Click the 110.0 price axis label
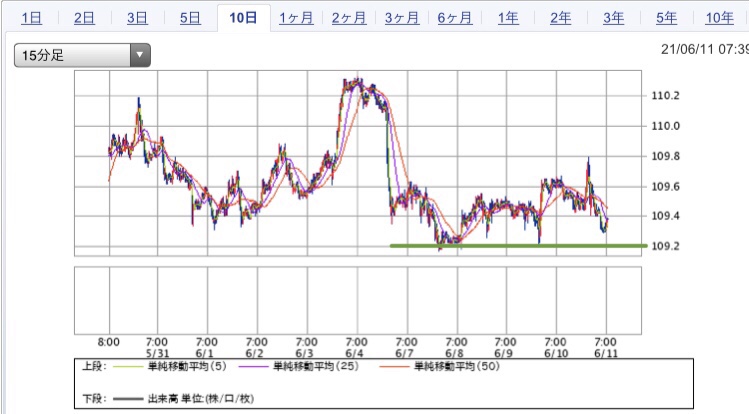749x414 pixels. coord(665,126)
